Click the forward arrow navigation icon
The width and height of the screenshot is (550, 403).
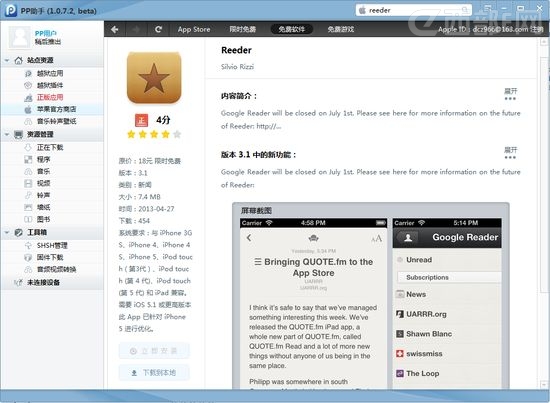[x=136, y=29]
